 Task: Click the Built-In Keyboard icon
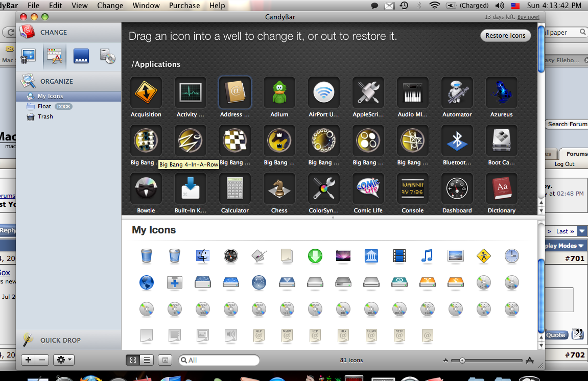tap(191, 188)
